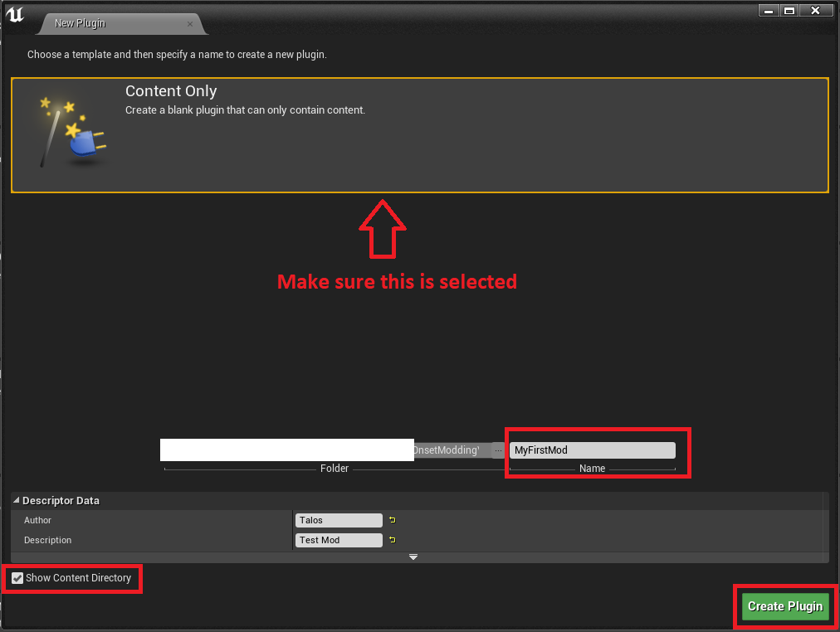This screenshot has width=840, height=632.
Task: Expand advanced descriptor options arrow
Action: tap(413, 557)
